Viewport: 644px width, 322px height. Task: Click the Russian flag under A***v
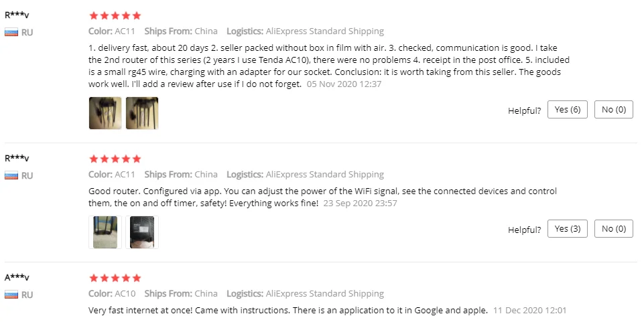[x=11, y=295]
